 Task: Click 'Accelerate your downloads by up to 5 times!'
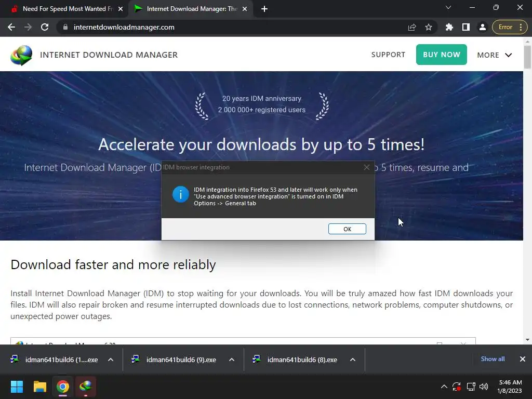point(261,144)
